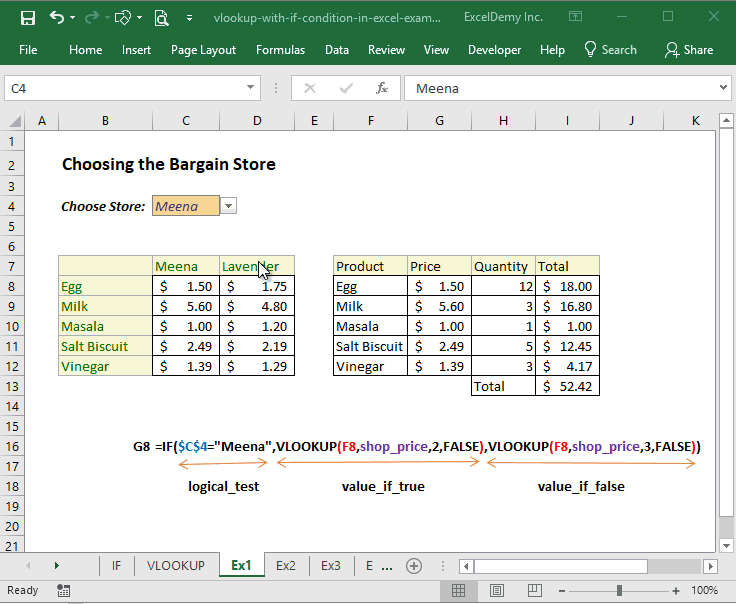The width and height of the screenshot is (736, 604).
Task: Click the Save icon in the quick access toolbar
Action: point(27,17)
